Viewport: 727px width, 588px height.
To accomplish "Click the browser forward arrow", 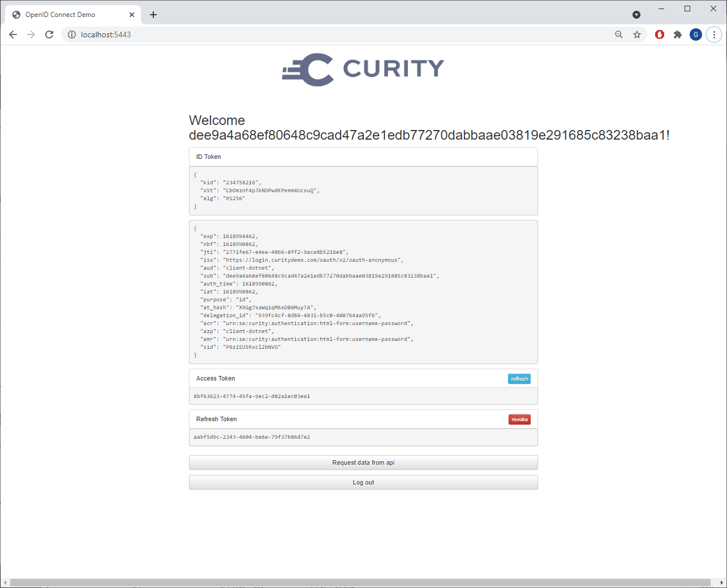I will click(31, 34).
